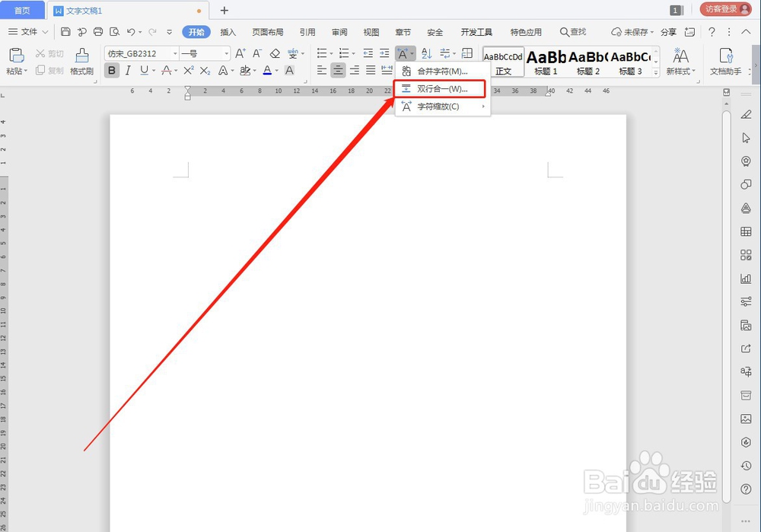761x532 pixels.
Task: Expand the styles gallery
Action: tap(656, 72)
